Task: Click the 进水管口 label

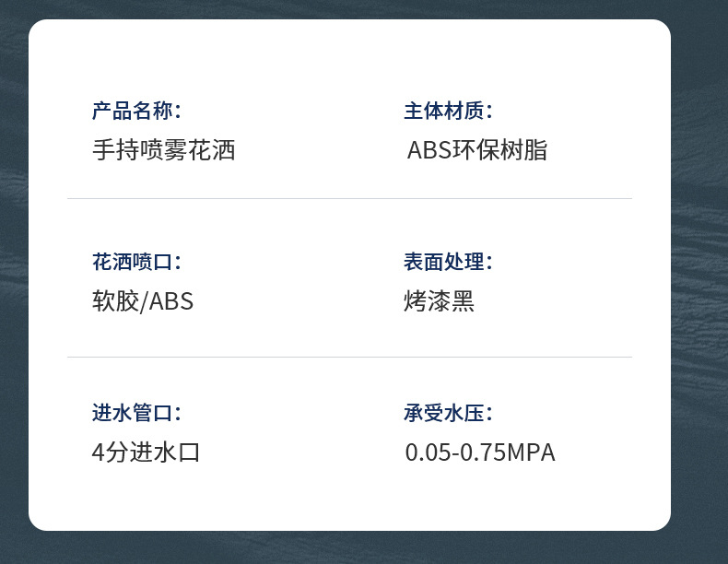Action: click(x=136, y=413)
